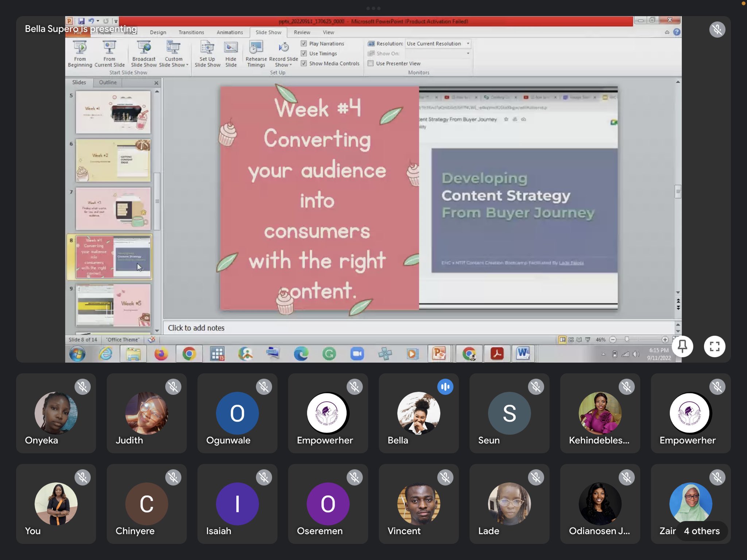Open Microsoft Edge from taskbar
Viewport: 747px width, 560px height.
301,354
